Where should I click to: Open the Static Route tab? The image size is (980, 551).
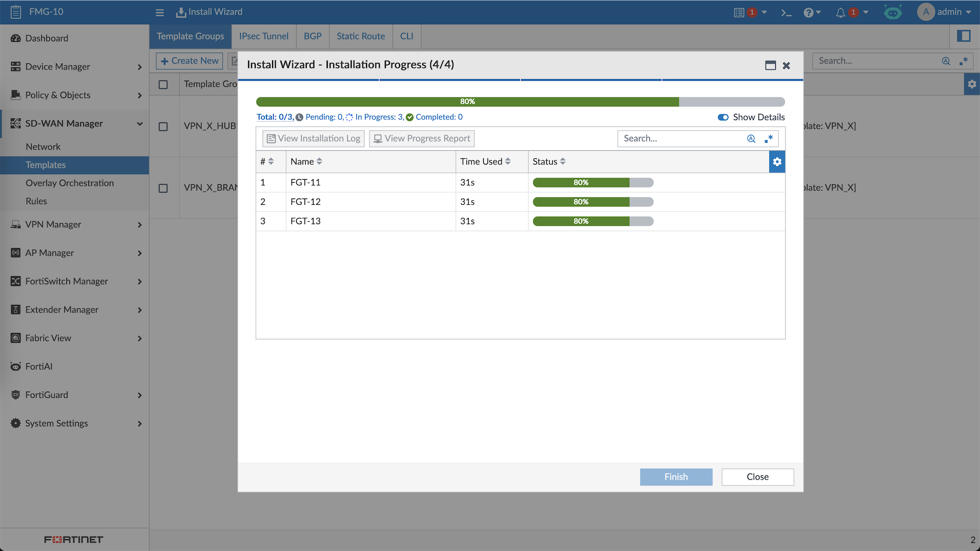tap(360, 36)
